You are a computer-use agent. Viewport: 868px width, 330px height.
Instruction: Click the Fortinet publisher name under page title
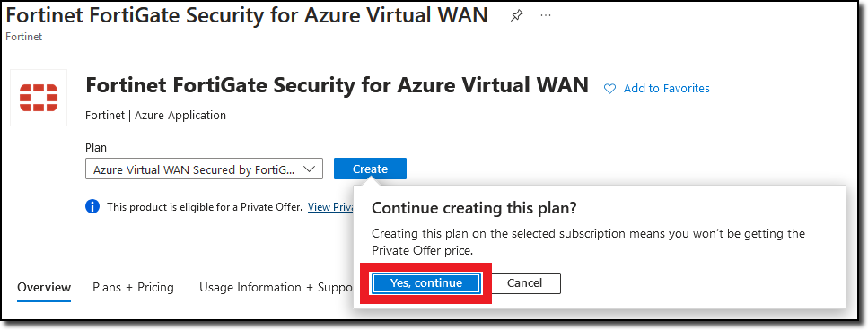pyautogui.click(x=24, y=37)
